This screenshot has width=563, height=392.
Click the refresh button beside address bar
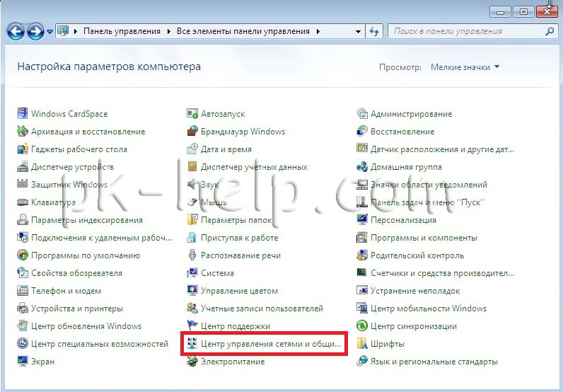pyautogui.click(x=374, y=31)
